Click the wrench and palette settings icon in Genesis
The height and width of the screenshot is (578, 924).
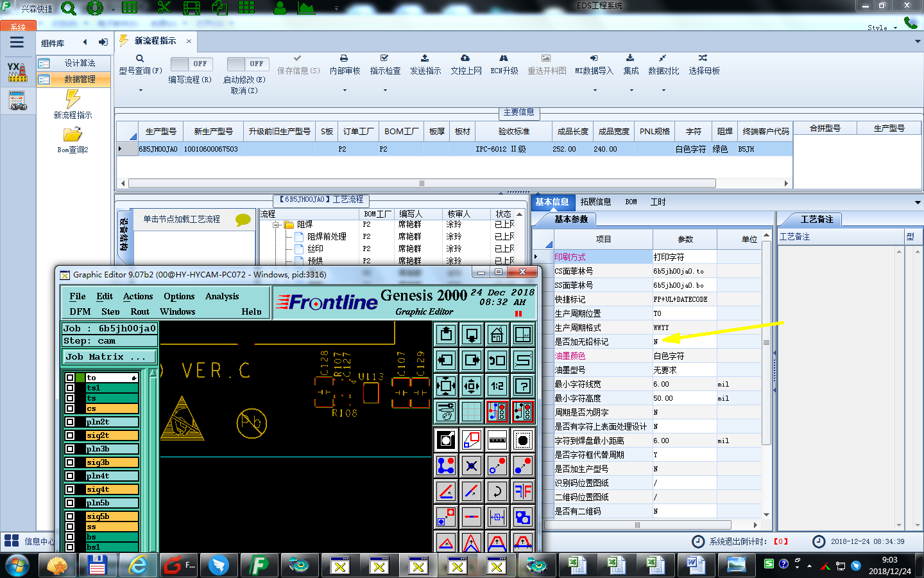[446, 412]
